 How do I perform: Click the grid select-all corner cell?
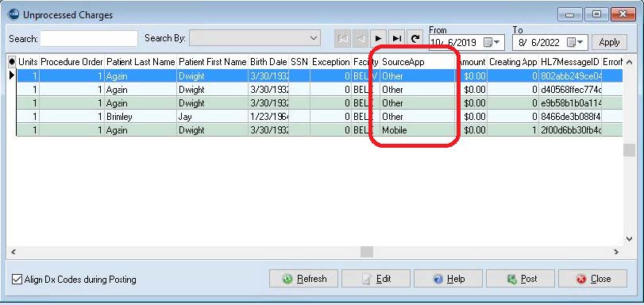tap(11, 62)
